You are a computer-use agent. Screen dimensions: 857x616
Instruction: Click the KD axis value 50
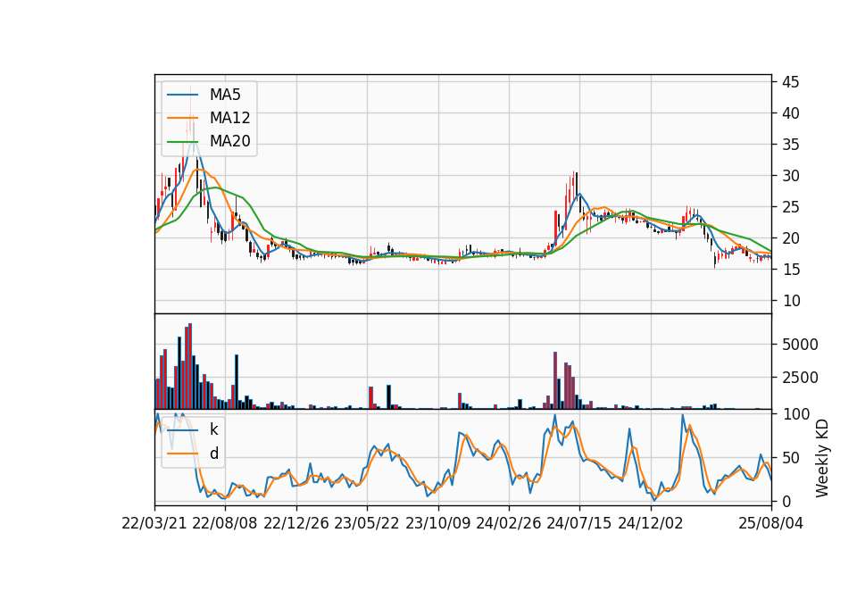pyautogui.click(x=791, y=457)
